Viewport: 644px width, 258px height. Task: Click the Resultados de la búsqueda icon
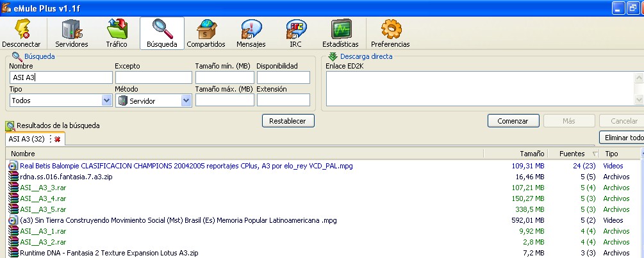point(10,126)
